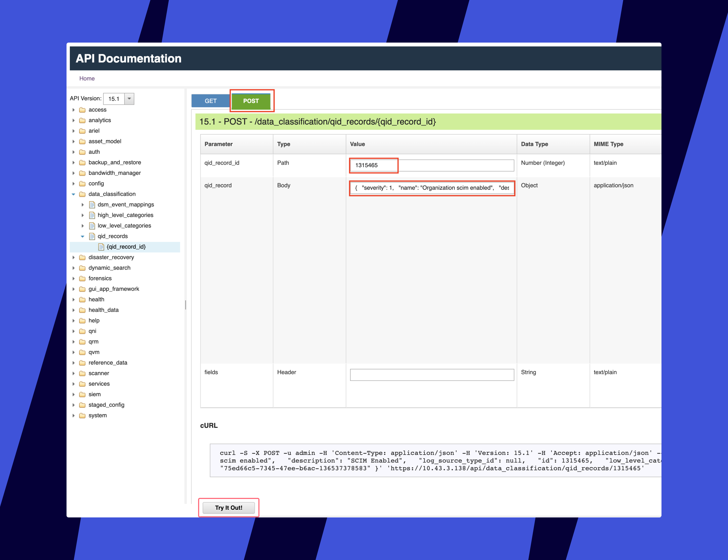Select the help tree item label
Screen dimensions: 728x560
pos(94,321)
